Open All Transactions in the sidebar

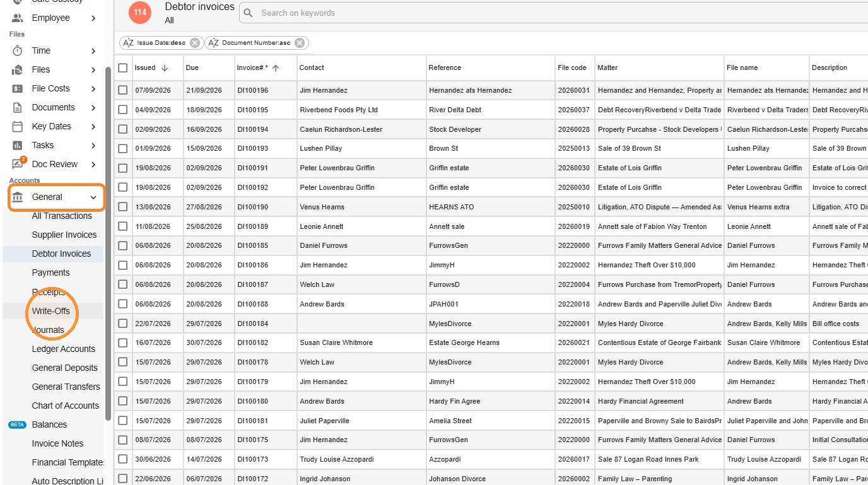click(62, 216)
